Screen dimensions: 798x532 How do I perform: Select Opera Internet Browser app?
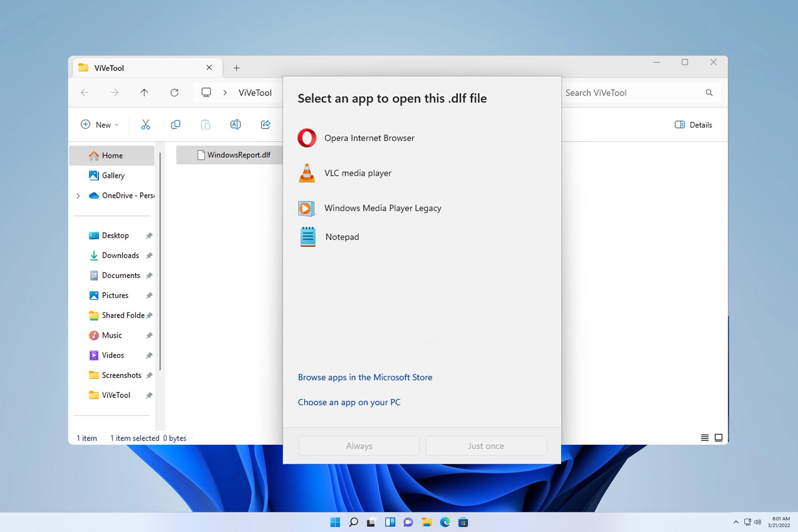click(422, 138)
